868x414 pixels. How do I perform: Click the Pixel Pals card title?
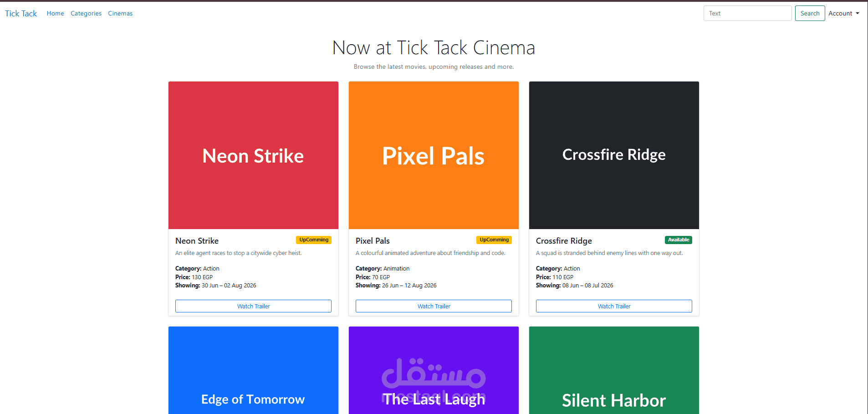pos(373,240)
